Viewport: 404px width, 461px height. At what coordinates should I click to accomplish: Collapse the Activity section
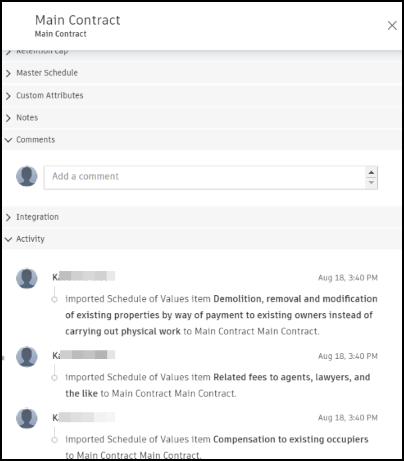click(x=202, y=239)
